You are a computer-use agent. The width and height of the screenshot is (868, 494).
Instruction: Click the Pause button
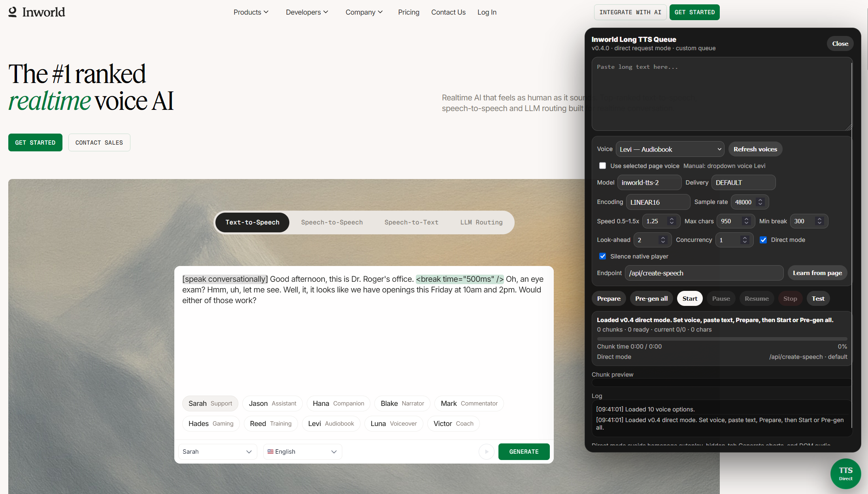tap(721, 299)
